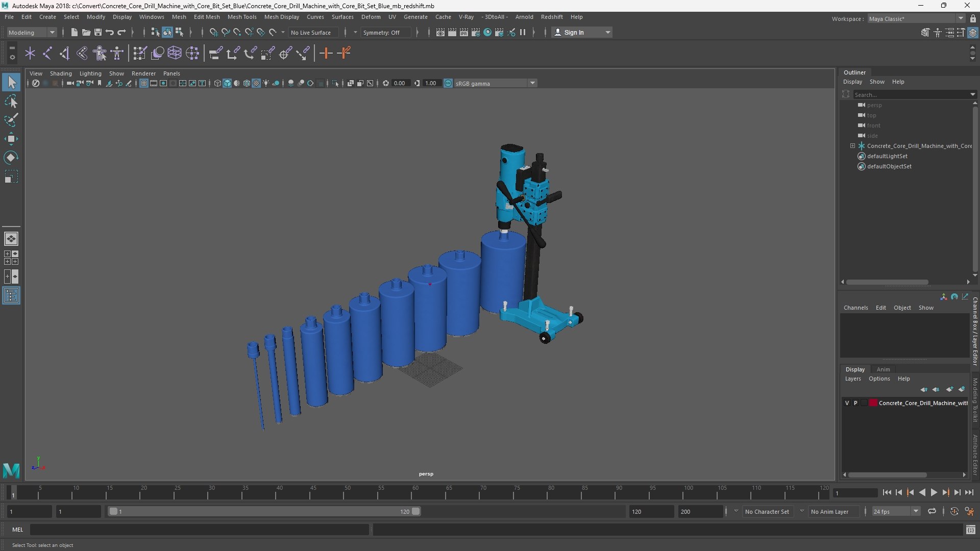Toggle the viewport grid display icon
Screen dimensions: 980x551
(144, 83)
